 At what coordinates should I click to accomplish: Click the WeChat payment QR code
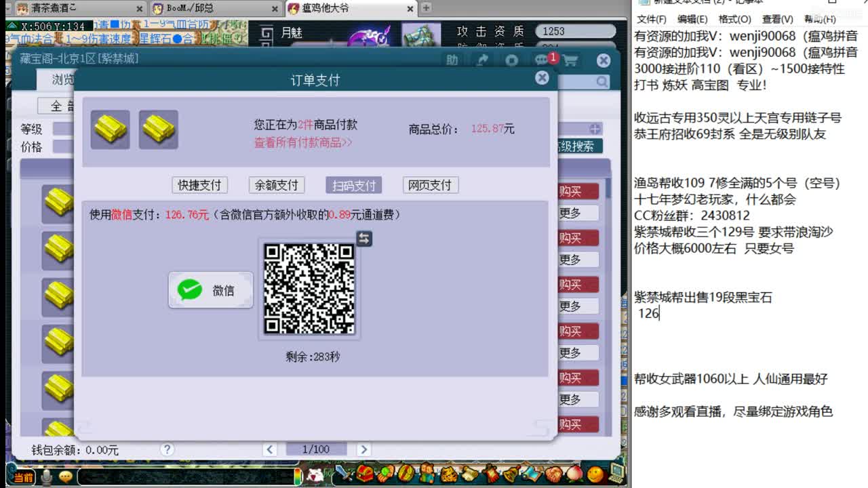pos(309,288)
